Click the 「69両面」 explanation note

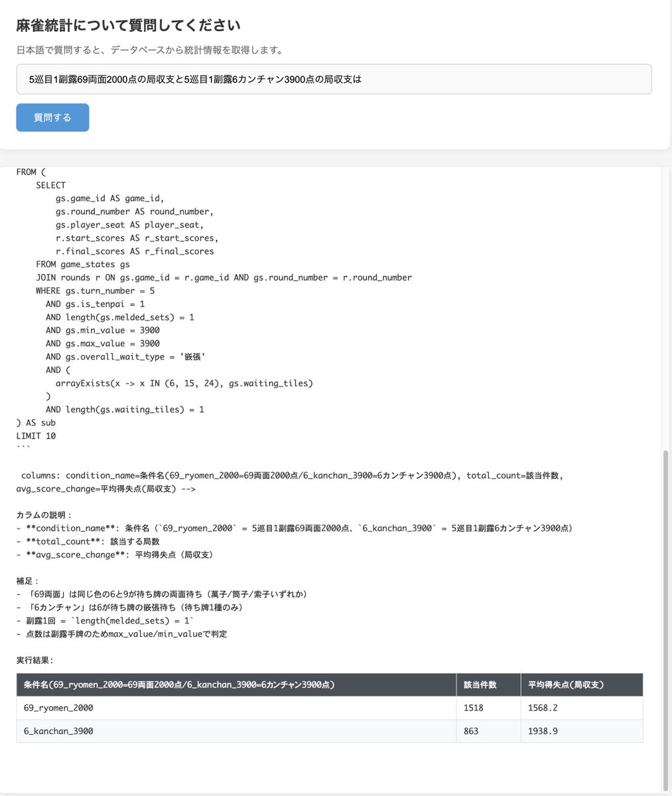coord(162,594)
